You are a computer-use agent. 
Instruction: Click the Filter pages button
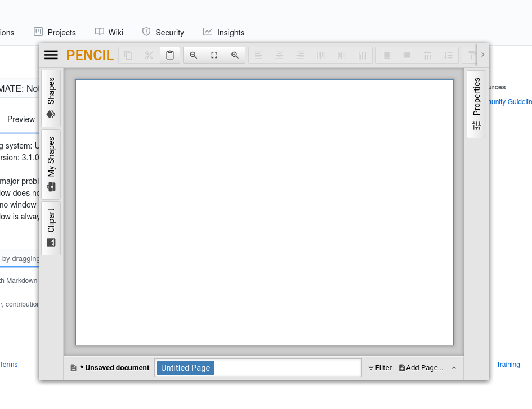click(x=379, y=367)
